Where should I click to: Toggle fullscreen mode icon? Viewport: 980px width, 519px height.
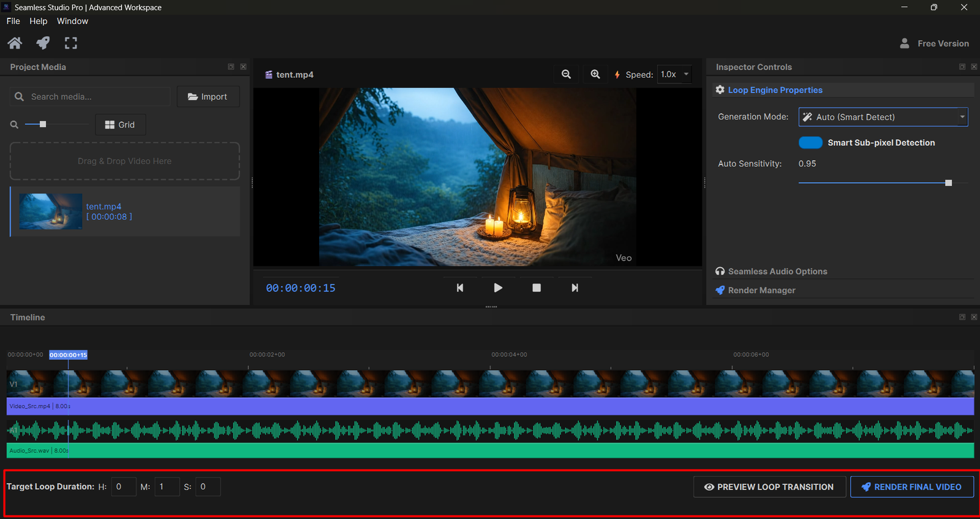pyautogui.click(x=71, y=43)
